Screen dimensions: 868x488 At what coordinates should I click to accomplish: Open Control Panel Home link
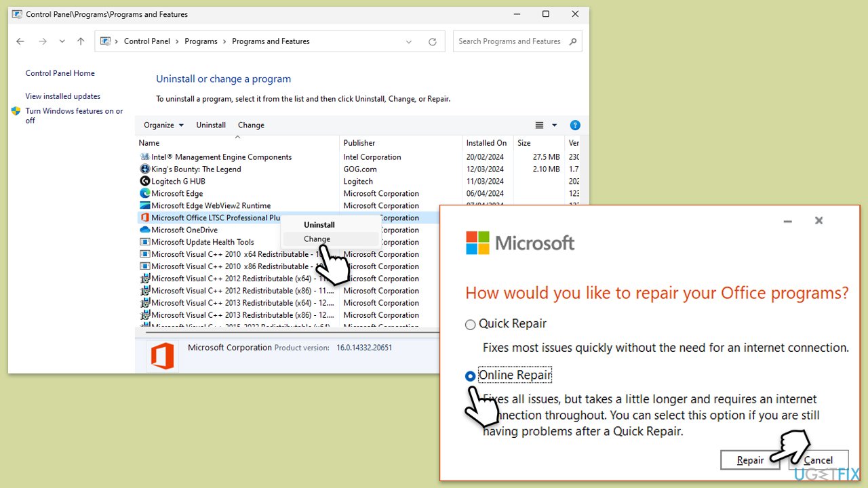pyautogui.click(x=60, y=73)
